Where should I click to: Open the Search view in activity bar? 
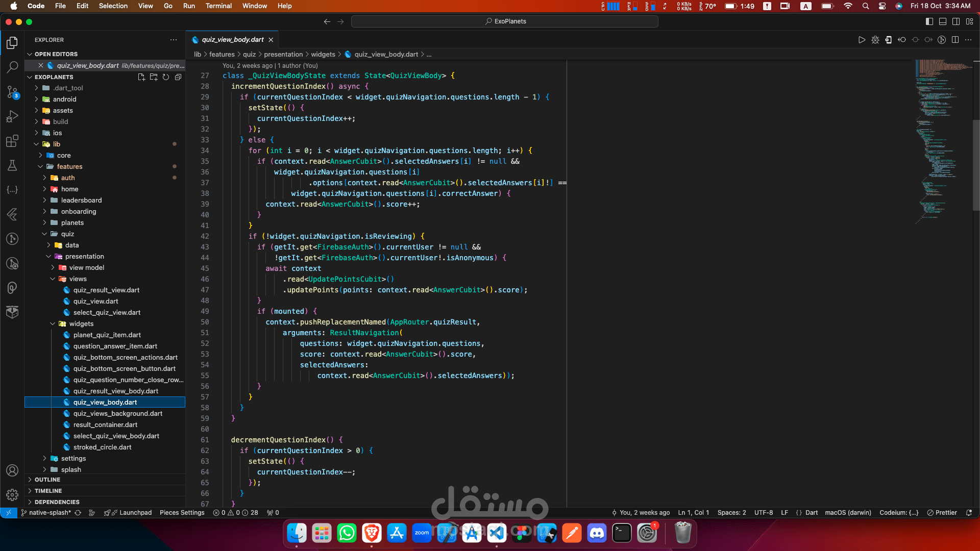12,67
